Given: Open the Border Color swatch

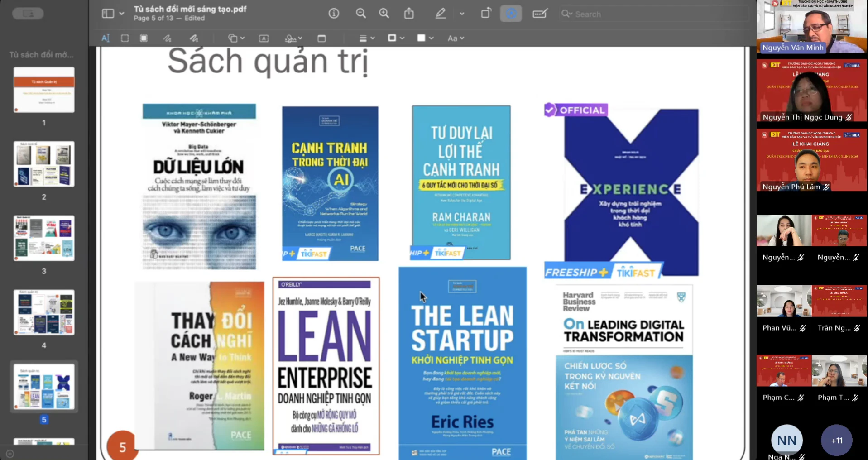Looking at the screenshot, I should (392, 38).
